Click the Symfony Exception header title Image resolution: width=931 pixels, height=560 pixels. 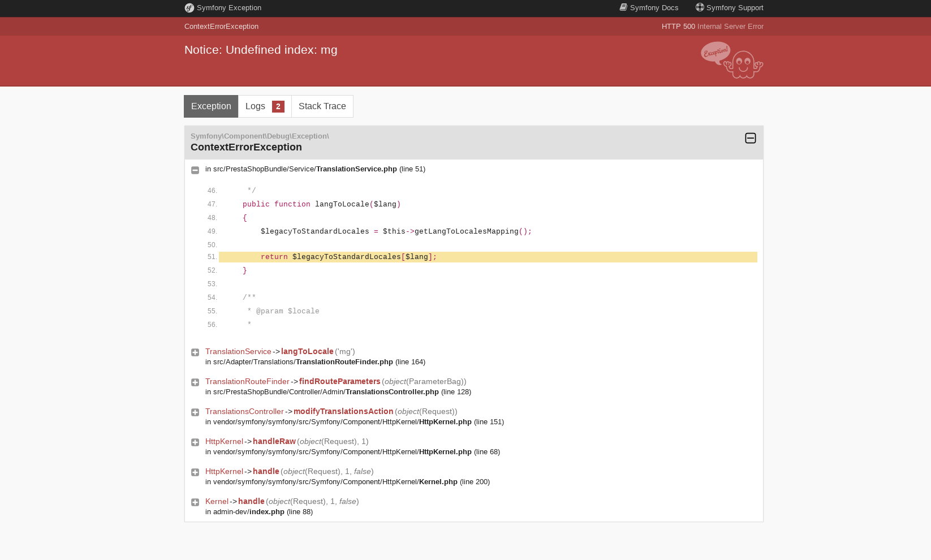click(x=229, y=8)
